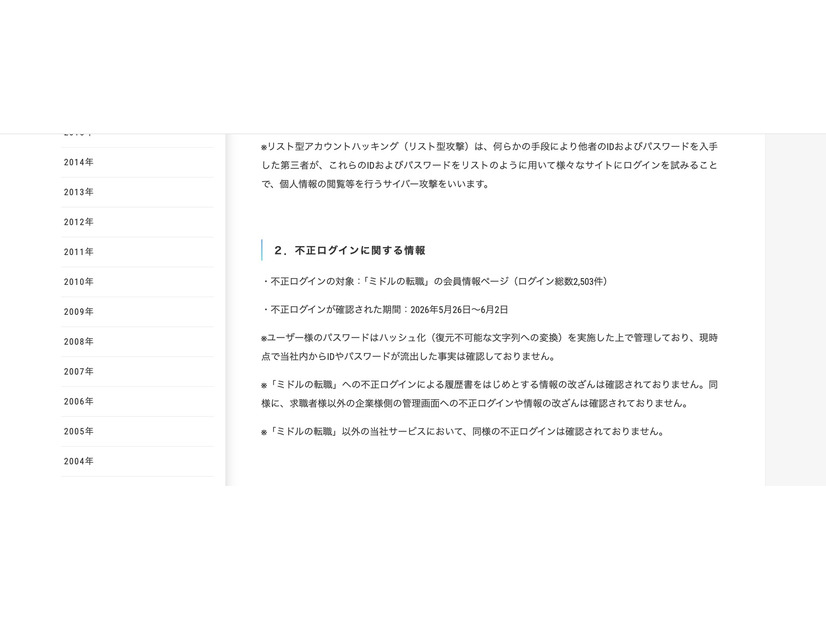Click the paragraph starting ※リスト型アカウントハッキング
Image resolution: width=826 pixels, height=620 pixels.
(489, 165)
